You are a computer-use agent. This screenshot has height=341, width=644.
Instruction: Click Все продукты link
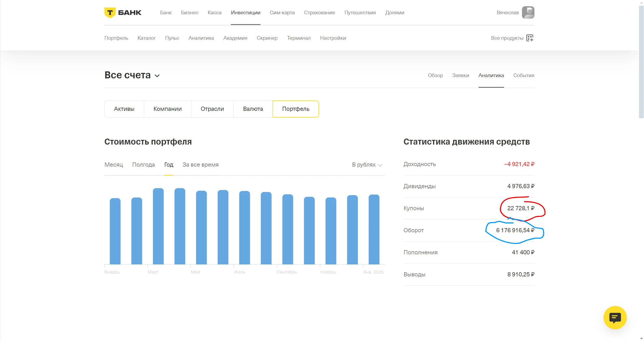pyautogui.click(x=507, y=38)
